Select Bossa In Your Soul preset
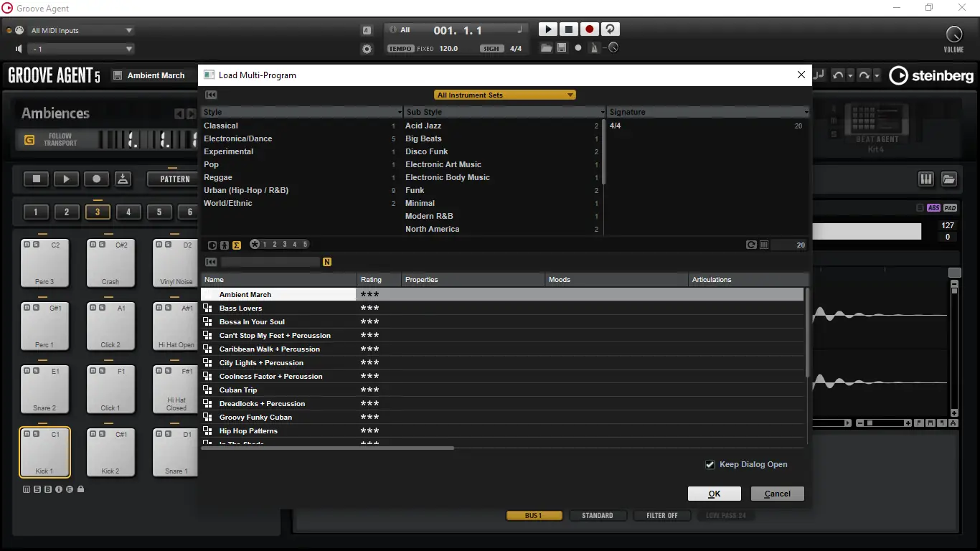This screenshot has width=980, height=551. click(502, 321)
